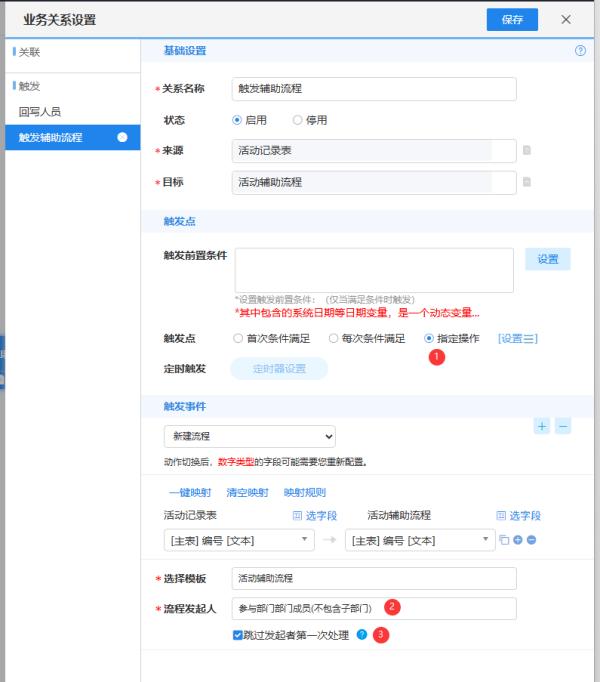Open the 新建流程 trigger event dropdown
Screen dimensions: 600x682
click(x=249, y=437)
